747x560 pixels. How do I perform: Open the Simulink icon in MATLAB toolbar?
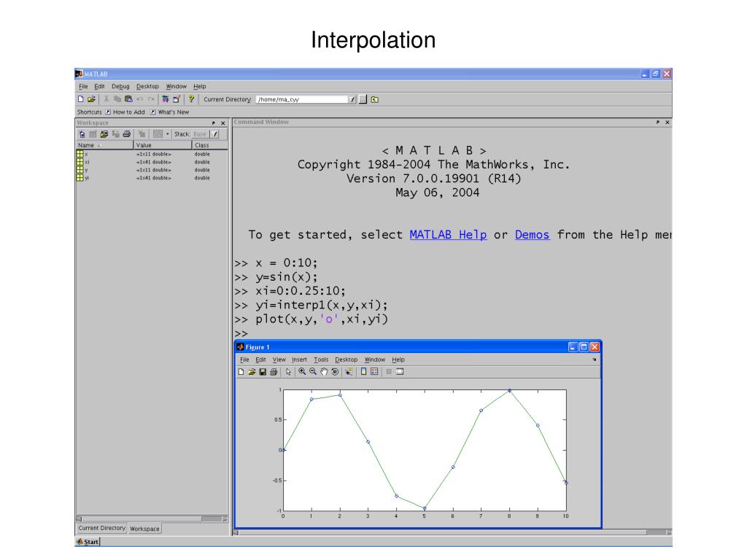(166, 99)
